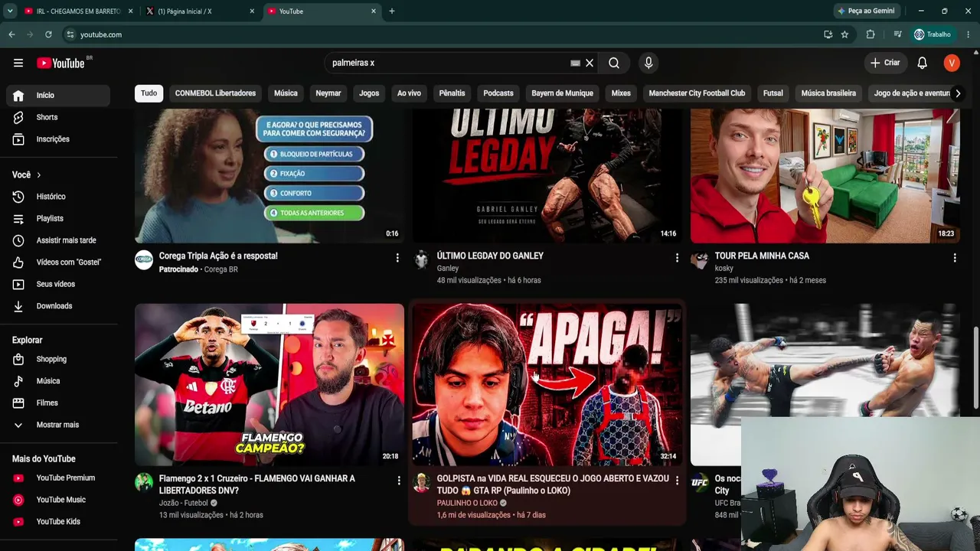The height and width of the screenshot is (551, 980).
Task: Show more filter chips with the right arrow
Action: point(958,93)
